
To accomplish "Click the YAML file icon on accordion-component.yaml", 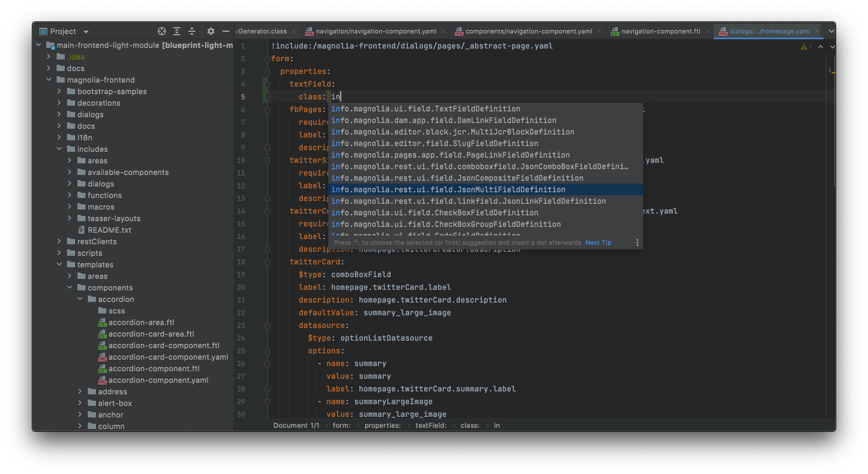I will tap(102, 380).
